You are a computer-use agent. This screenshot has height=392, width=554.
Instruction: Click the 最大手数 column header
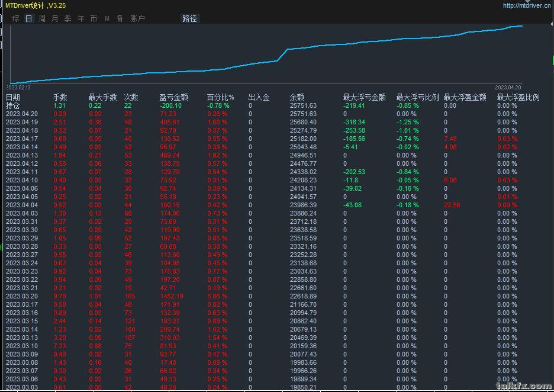[x=102, y=97]
